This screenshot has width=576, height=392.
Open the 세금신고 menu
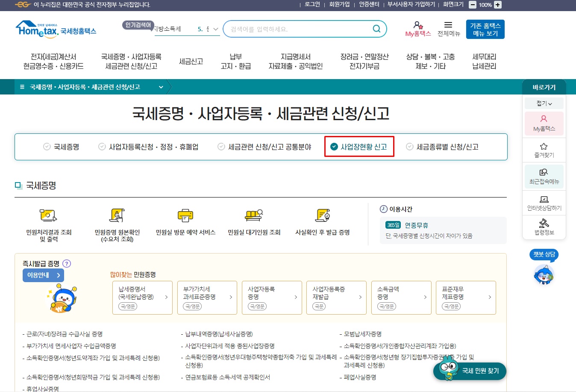191,61
